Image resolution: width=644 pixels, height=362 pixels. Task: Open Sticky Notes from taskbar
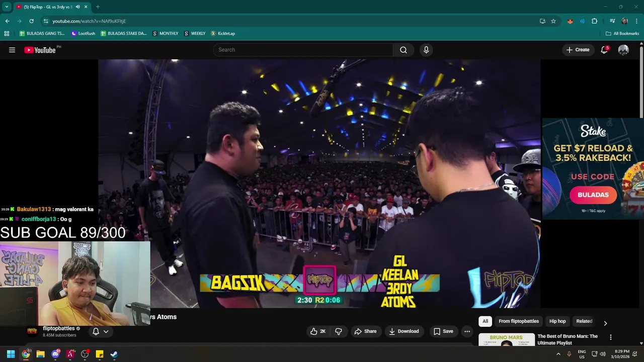[x=100, y=354]
